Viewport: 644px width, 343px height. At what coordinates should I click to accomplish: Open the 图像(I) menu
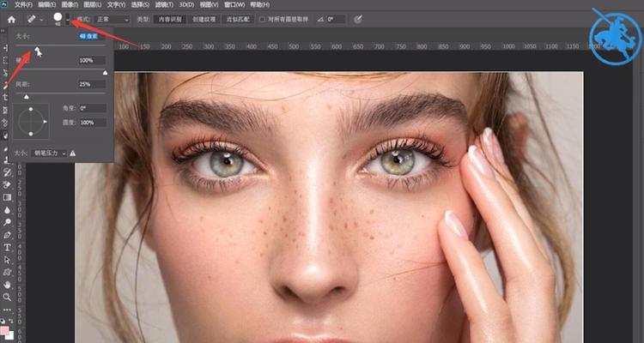[69, 5]
